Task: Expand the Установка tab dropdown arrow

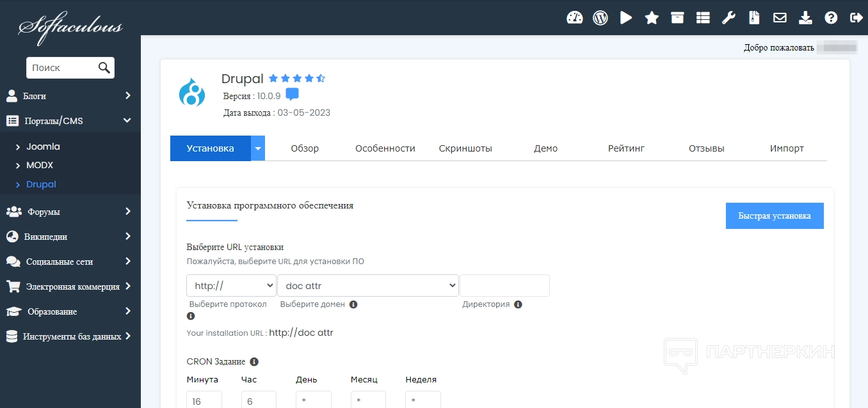Action: tap(258, 148)
